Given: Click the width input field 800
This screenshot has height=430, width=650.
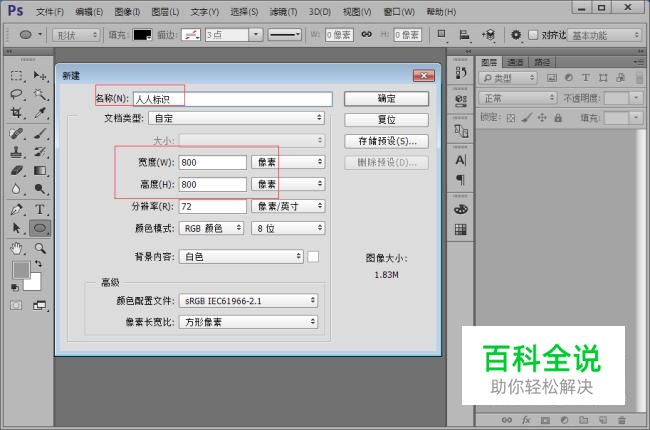Looking at the screenshot, I should [213, 162].
